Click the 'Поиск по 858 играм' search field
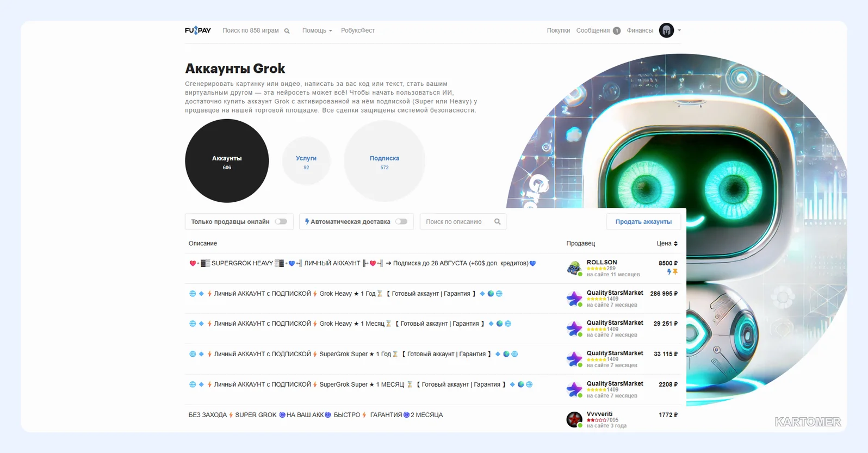Screen dimensions: 868x453 (x=251, y=30)
